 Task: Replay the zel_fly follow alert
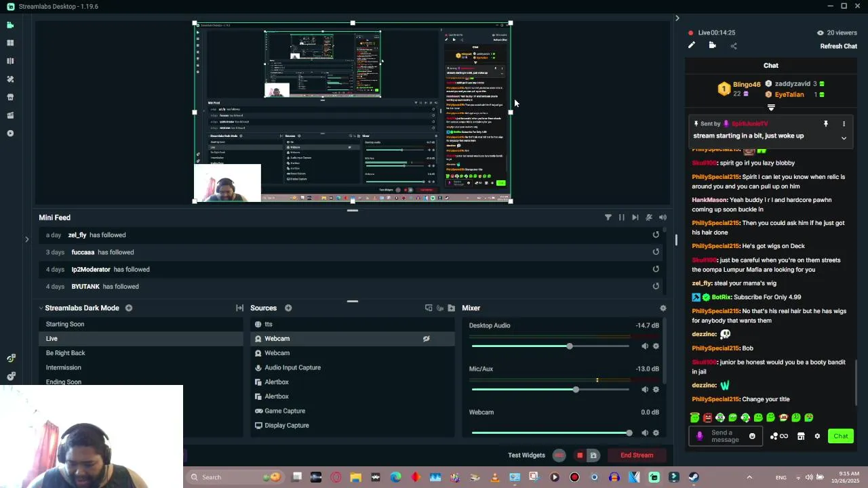(x=656, y=235)
